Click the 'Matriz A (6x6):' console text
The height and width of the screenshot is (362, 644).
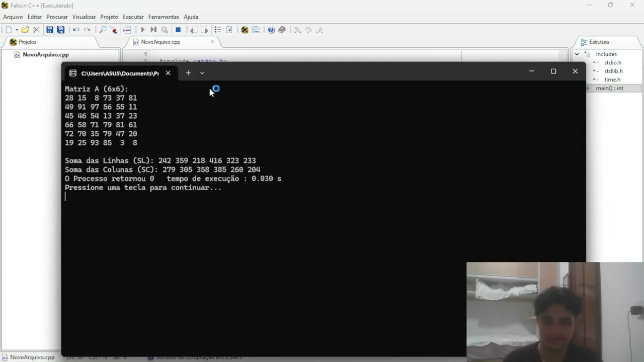97,89
